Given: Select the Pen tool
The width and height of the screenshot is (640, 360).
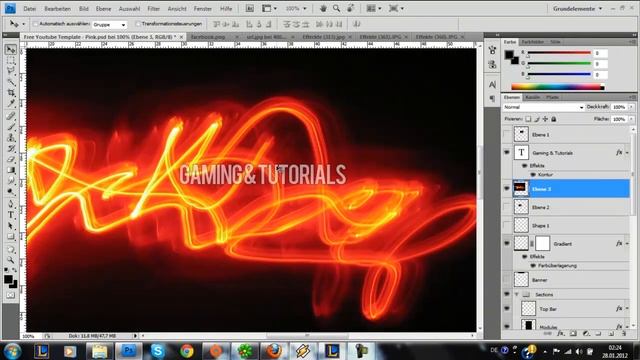Looking at the screenshot, I should (11, 204).
